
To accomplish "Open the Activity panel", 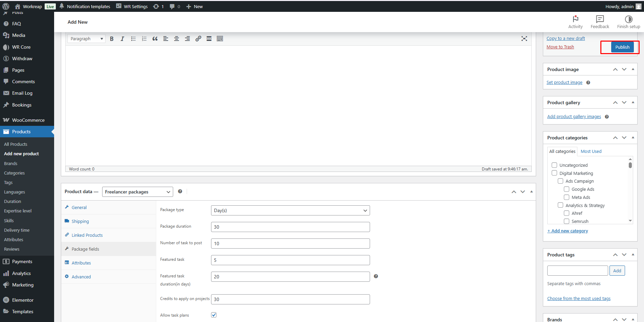I will click(x=575, y=22).
